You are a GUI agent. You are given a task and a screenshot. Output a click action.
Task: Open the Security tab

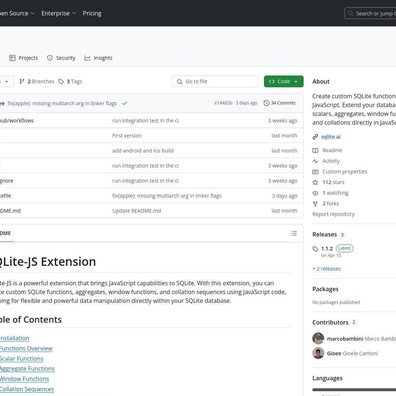click(x=61, y=58)
